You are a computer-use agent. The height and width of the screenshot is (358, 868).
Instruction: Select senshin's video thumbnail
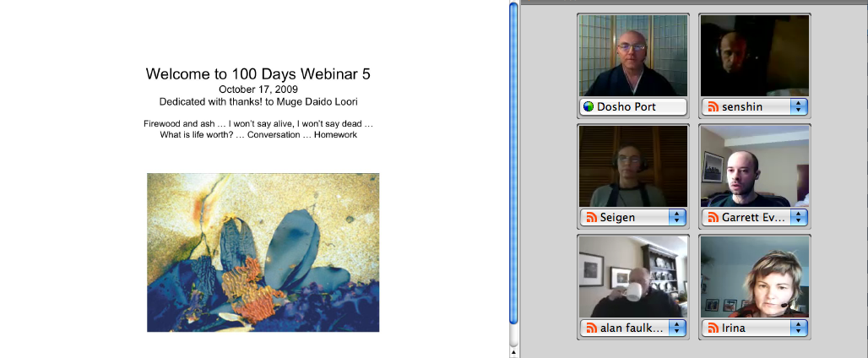755,56
